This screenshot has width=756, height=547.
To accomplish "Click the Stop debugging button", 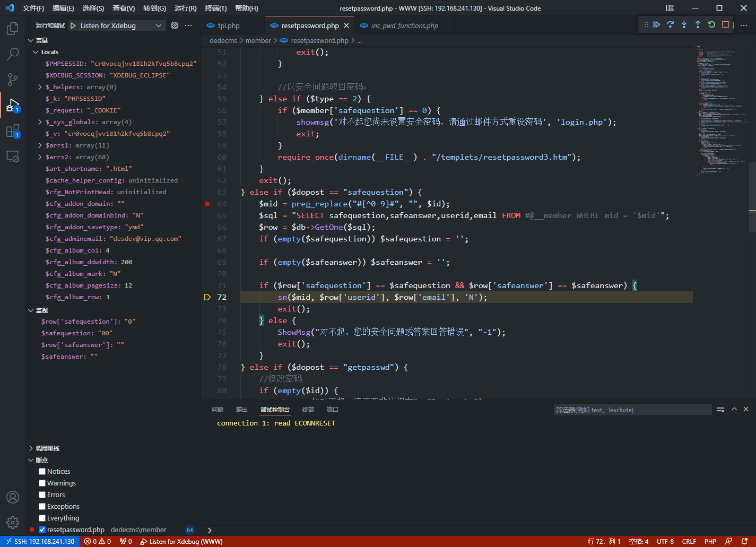I will tap(725, 25).
